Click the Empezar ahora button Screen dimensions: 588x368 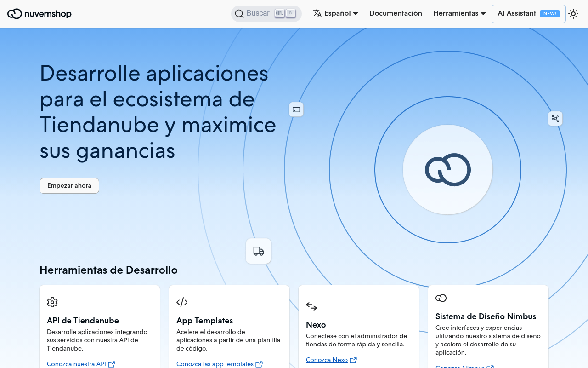pos(69,186)
